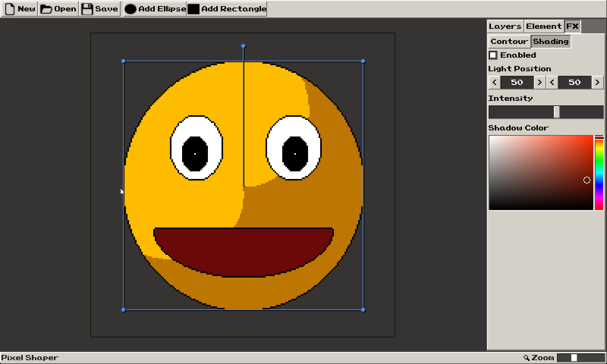The image size is (607, 364).
Task: Increase the second Light Position value
Action: (x=597, y=82)
